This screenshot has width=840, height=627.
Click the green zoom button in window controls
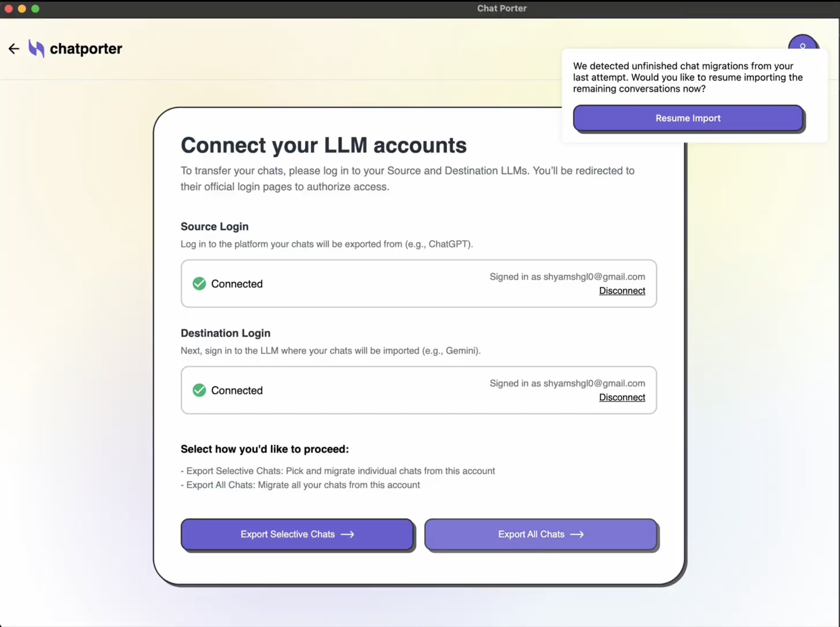tap(35, 9)
